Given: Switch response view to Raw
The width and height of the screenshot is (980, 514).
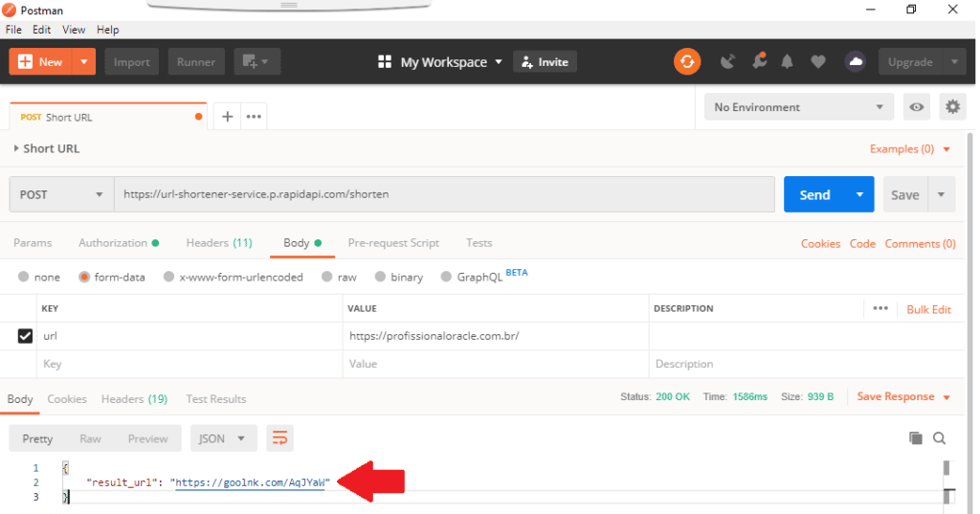Looking at the screenshot, I should [x=90, y=438].
